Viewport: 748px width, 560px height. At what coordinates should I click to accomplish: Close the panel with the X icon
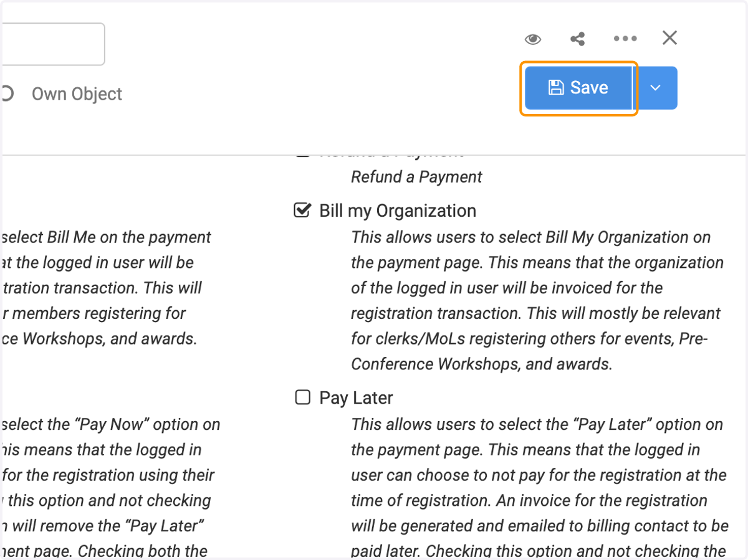(669, 38)
